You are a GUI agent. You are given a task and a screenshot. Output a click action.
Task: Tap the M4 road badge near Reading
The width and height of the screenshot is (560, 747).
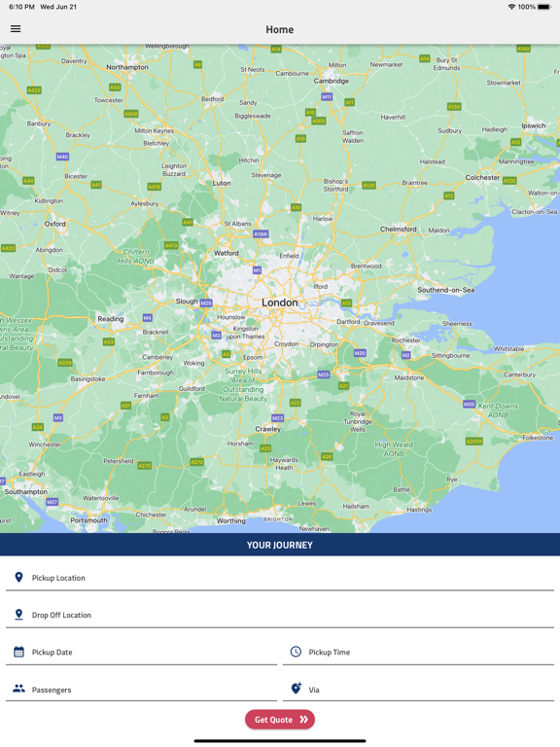pyautogui.click(x=148, y=317)
